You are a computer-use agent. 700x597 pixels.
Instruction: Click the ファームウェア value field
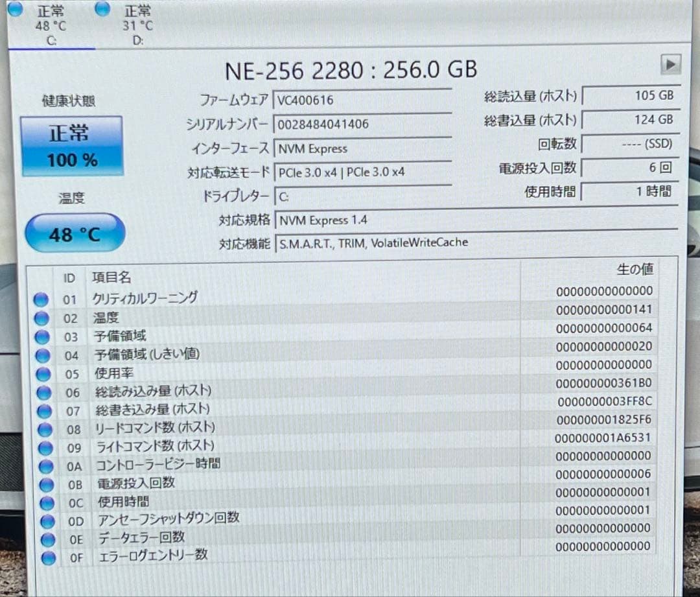(x=363, y=99)
